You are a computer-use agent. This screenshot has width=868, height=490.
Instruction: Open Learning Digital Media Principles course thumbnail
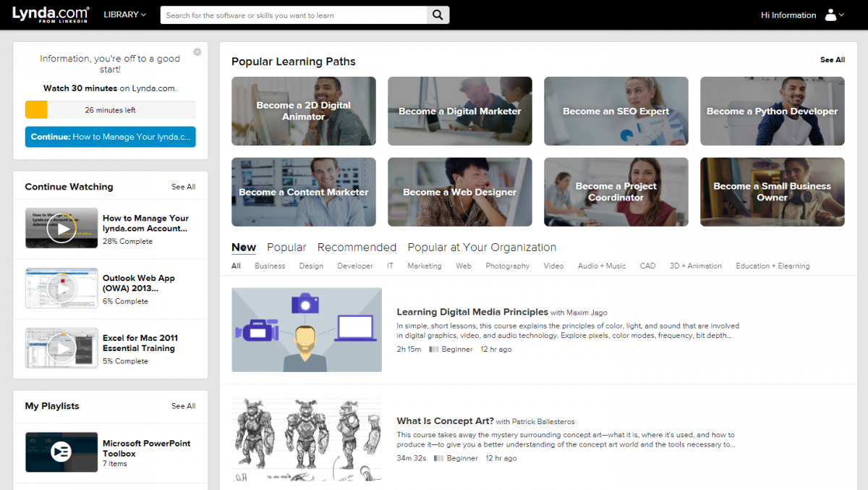pos(307,329)
